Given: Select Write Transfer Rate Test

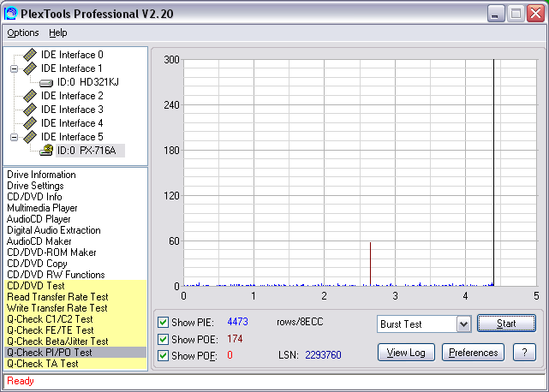Looking at the screenshot, I should [75, 308].
